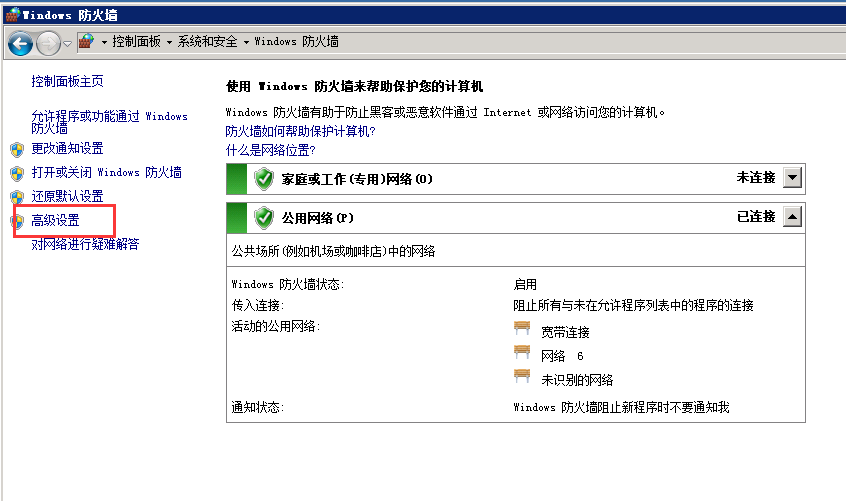This screenshot has height=501, width=846.
Task: Click 阻止所有与未在允许程序列表中的程序的连接 value
Action: click(633, 305)
